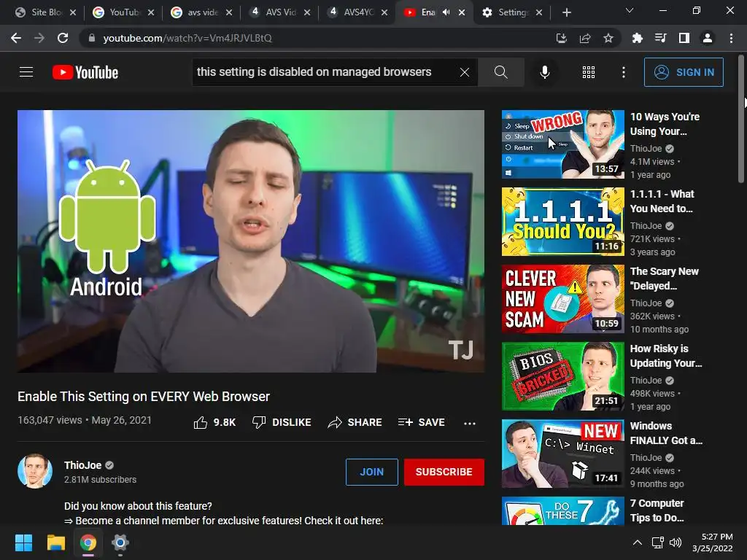
Task: Click Chrome icon in taskbar
Action: 88,542
